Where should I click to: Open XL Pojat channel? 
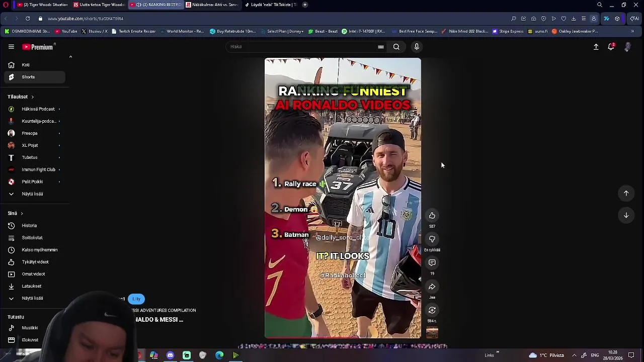click(x=35, y=145)
